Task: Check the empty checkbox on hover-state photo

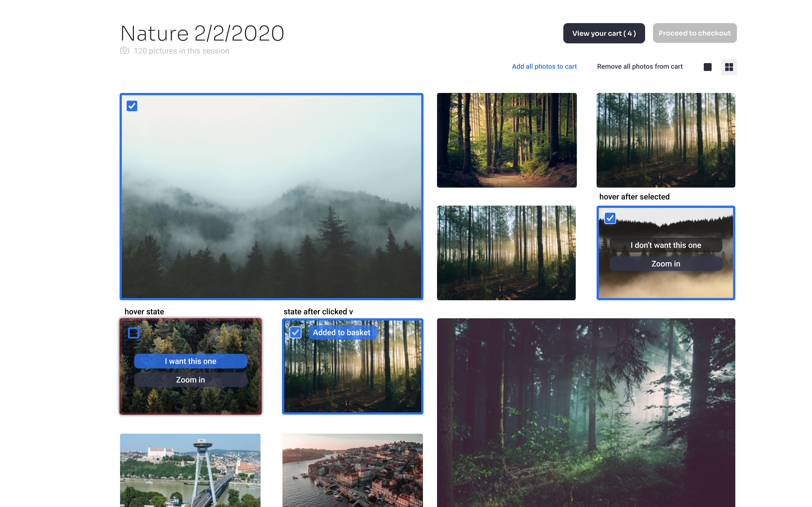Action: 134,333
